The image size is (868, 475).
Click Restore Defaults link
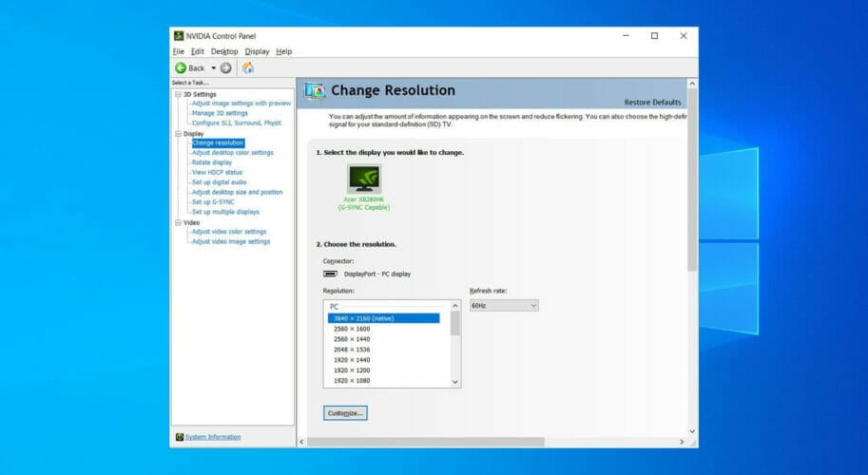tap(652, 103)
